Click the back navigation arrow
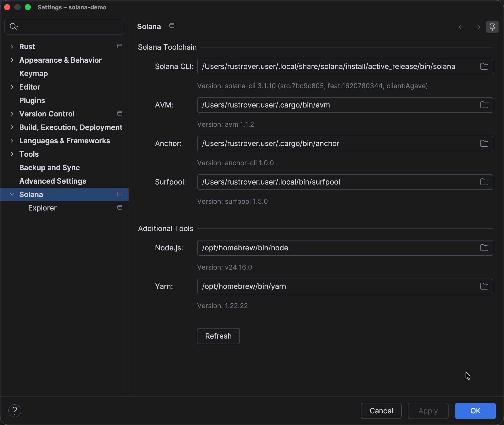Viewport: 504px width, 425px height. (x=462, y=27)
